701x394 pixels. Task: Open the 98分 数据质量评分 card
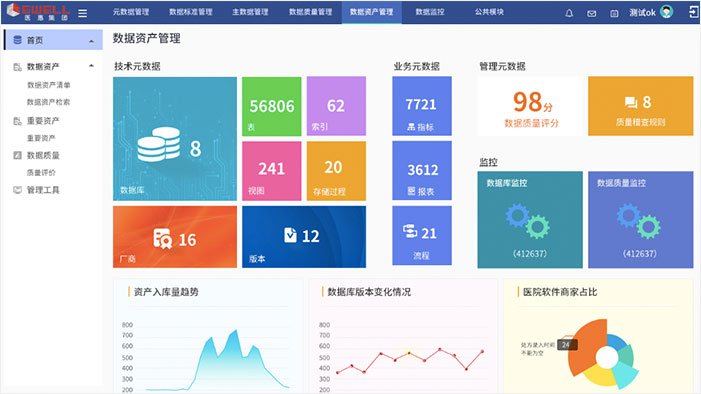pos(530,106)
